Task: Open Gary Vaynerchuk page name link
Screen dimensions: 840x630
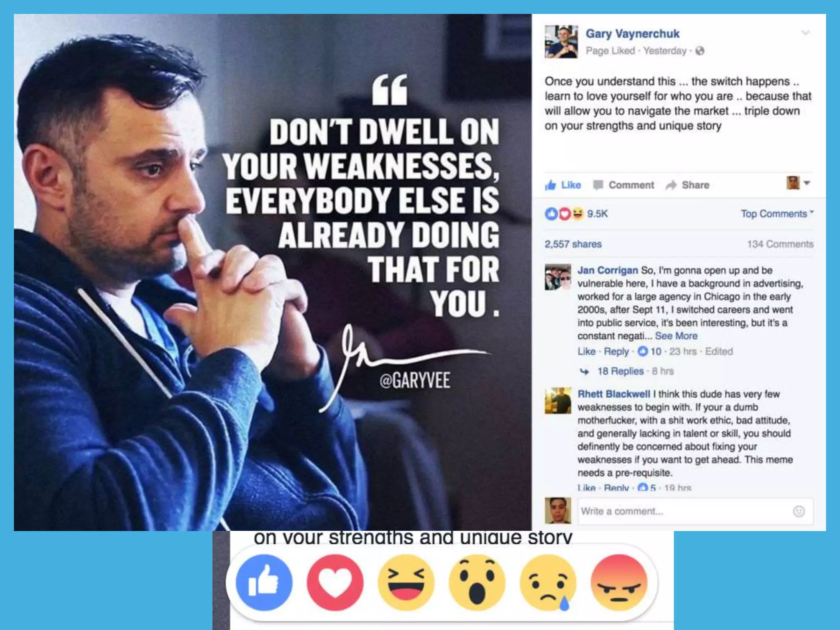Action: pos(632,34)
